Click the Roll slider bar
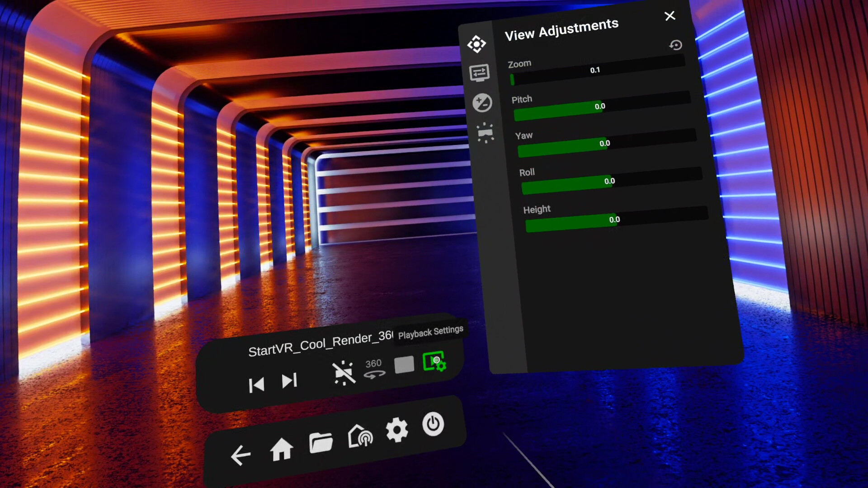This screenshot has height=488, width=868. pos(610,181)
